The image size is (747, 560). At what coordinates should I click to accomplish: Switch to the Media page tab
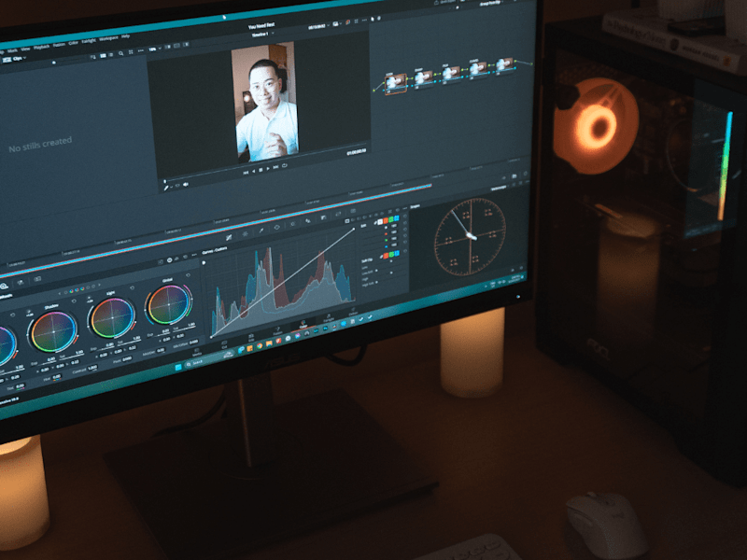click(x=197, y=353)
